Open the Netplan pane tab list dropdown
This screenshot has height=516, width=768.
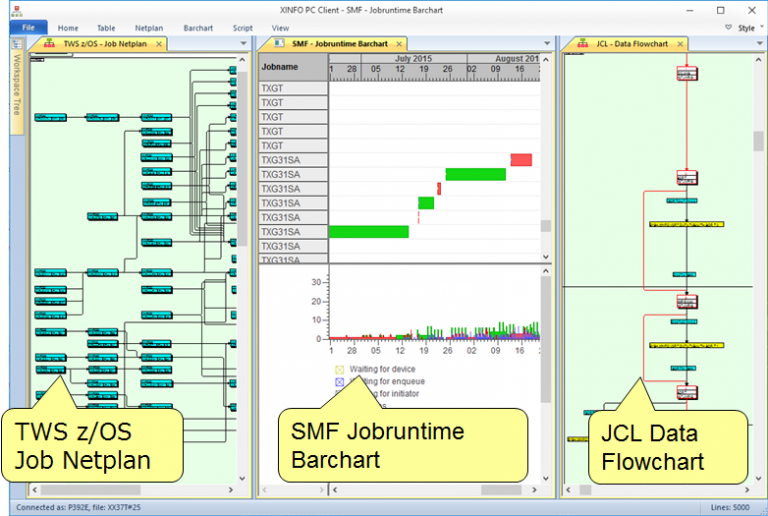click(243, 44)
